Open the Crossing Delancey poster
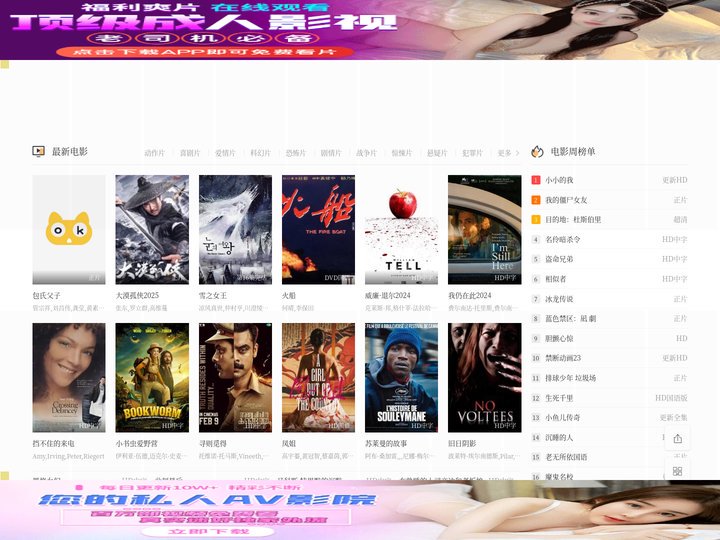 point(69,377)
